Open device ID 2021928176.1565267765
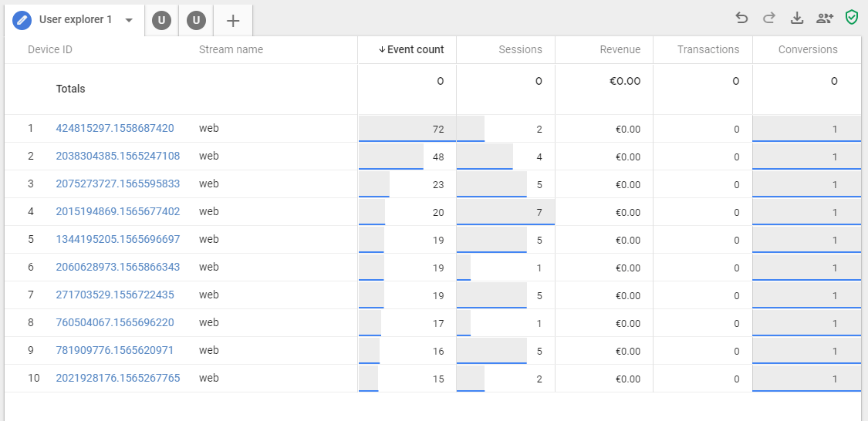Viewport: 868px width, 421px height. [117, 378]
